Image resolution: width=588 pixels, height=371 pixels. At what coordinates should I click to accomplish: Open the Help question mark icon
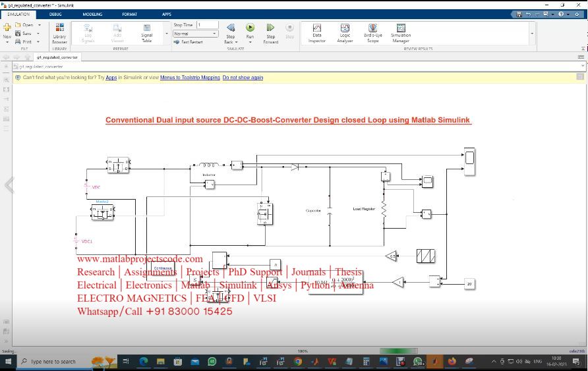[561, 14]
